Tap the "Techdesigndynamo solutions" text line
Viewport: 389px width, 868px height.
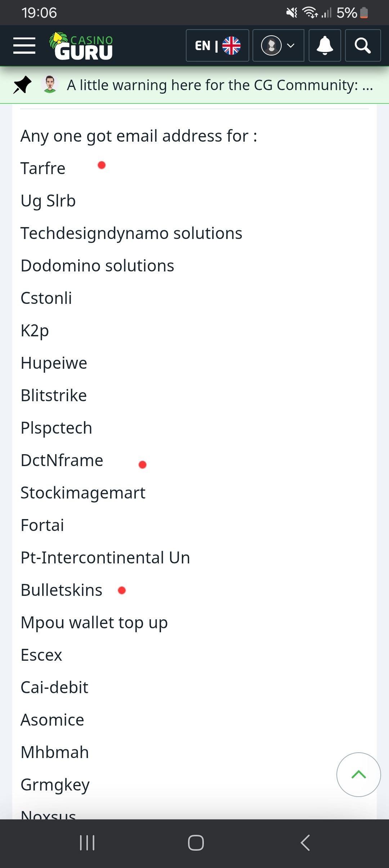[x=131, y=233]
